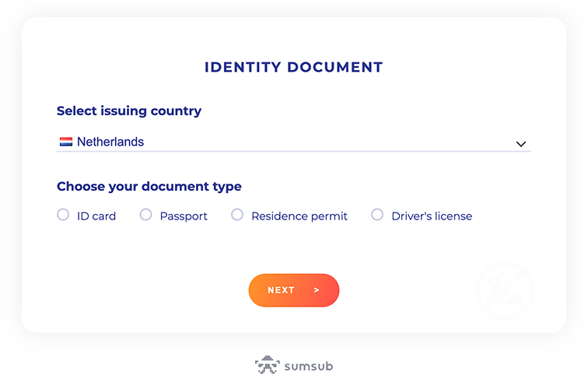Choose the Residence permit radio circle
This screenshot has height=383, width=588.
(237, 215)
